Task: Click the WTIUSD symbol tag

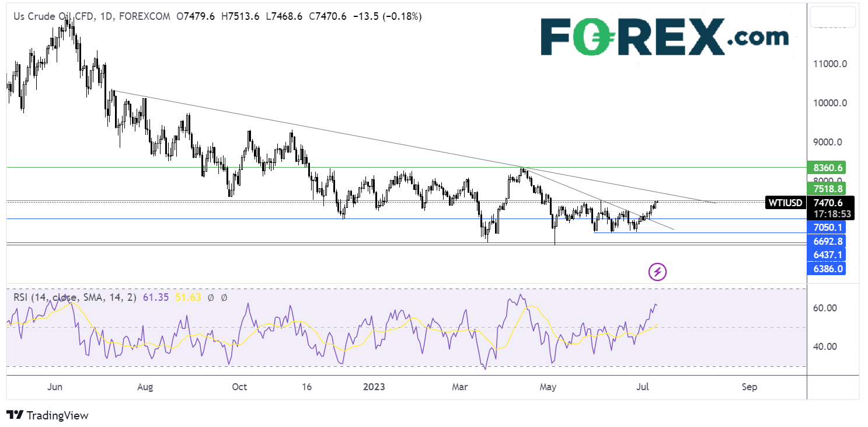Action: (786, 203)
